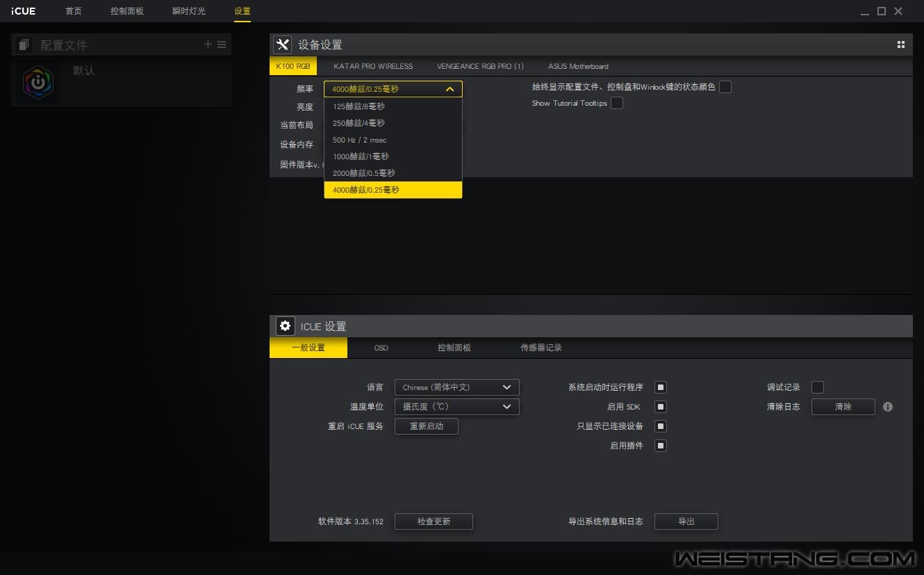Close the iCUE window
924x575 pixels.
tap(898, 11)
